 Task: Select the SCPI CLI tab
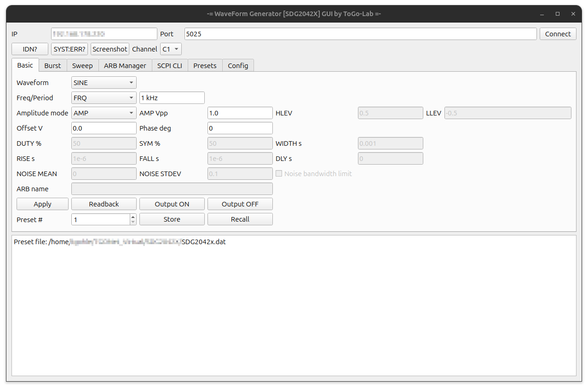169,66
